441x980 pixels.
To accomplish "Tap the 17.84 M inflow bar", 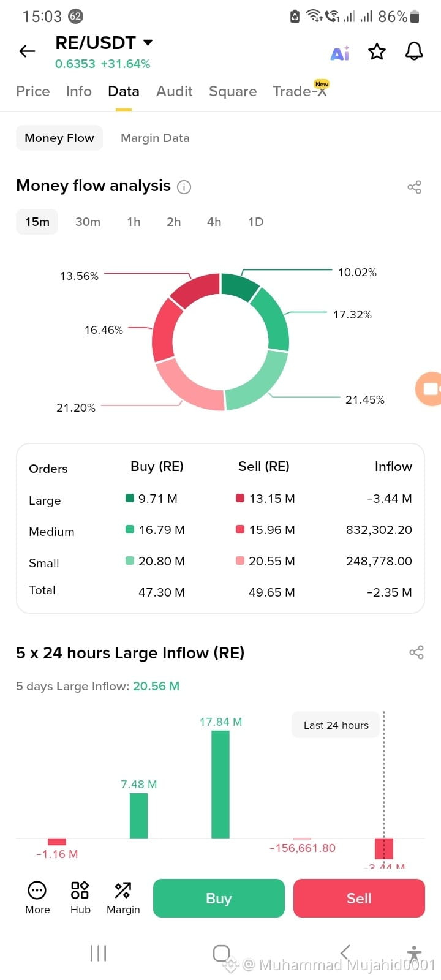I will click(x=221, y=784).
